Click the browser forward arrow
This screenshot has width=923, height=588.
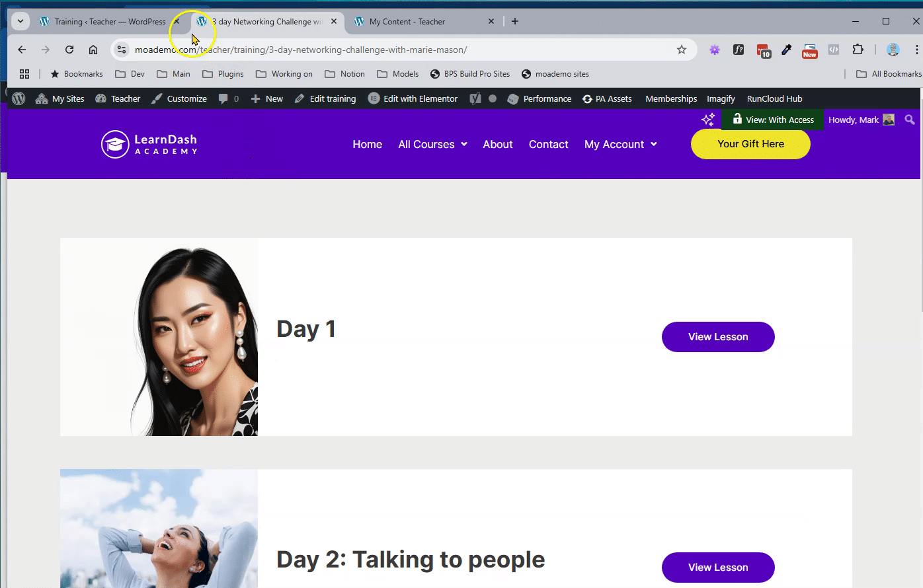tap(46, 50)
